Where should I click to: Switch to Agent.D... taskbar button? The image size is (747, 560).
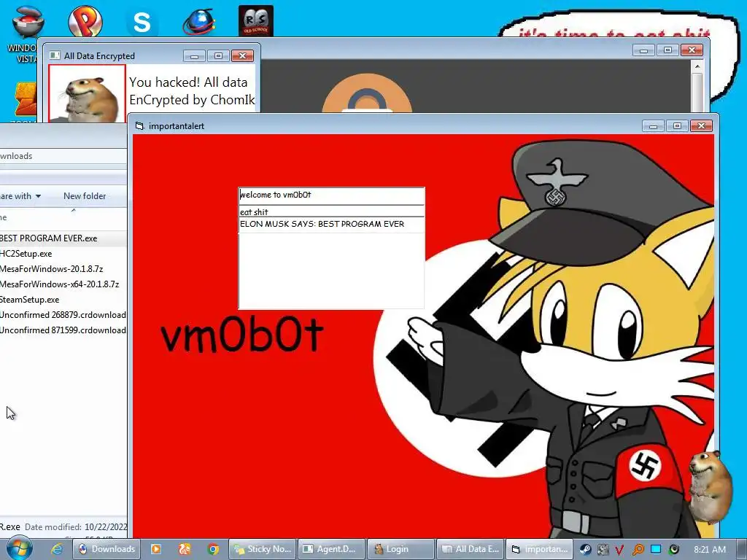coord(332,549)
